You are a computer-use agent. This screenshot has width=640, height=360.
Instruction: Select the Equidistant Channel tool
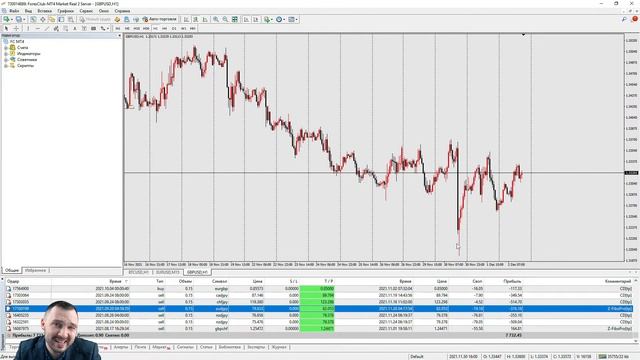(56, 29)
